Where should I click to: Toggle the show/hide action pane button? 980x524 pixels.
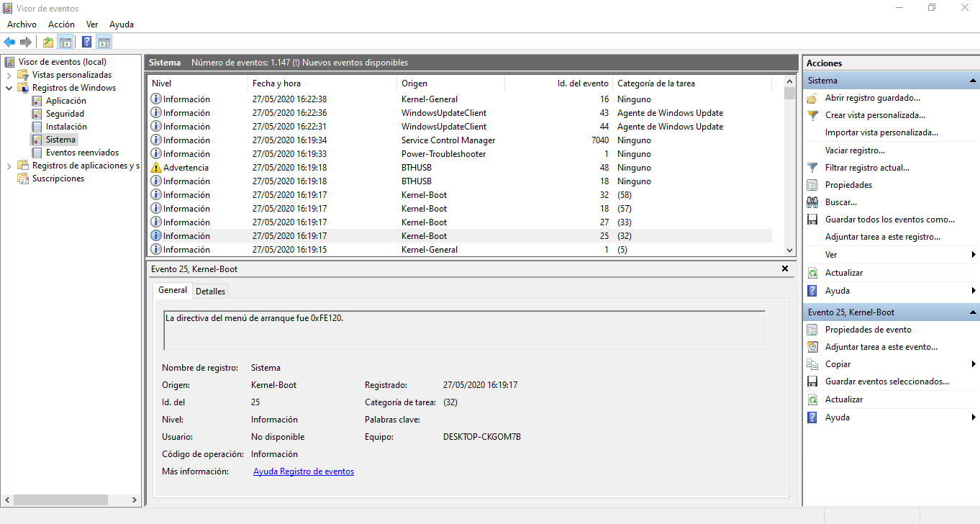pos(104,42)
